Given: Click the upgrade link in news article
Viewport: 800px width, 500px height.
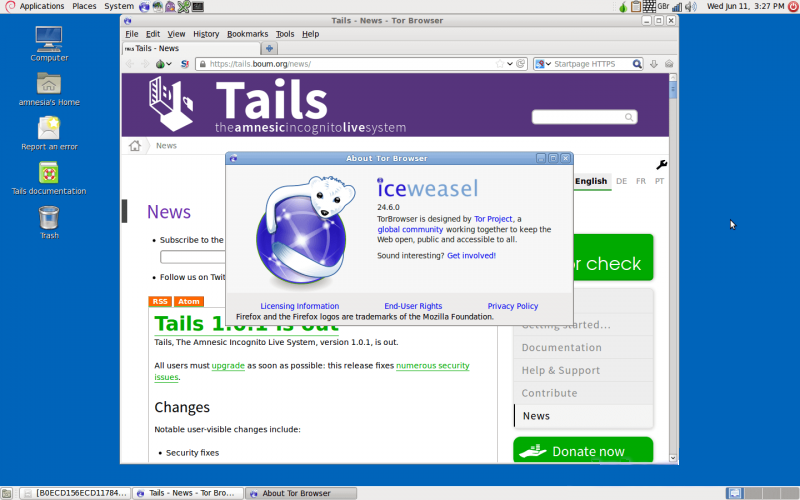Looking at the screenshot, I should pos(228,366).
